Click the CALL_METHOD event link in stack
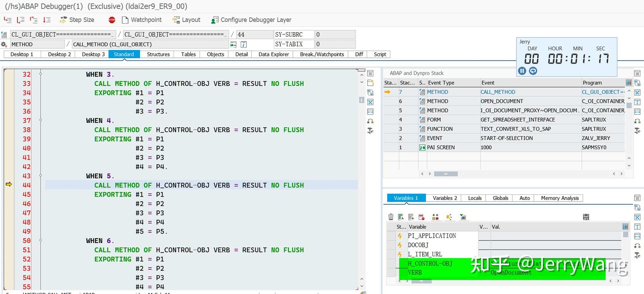The image size is (644, 294). click(498, 92)
